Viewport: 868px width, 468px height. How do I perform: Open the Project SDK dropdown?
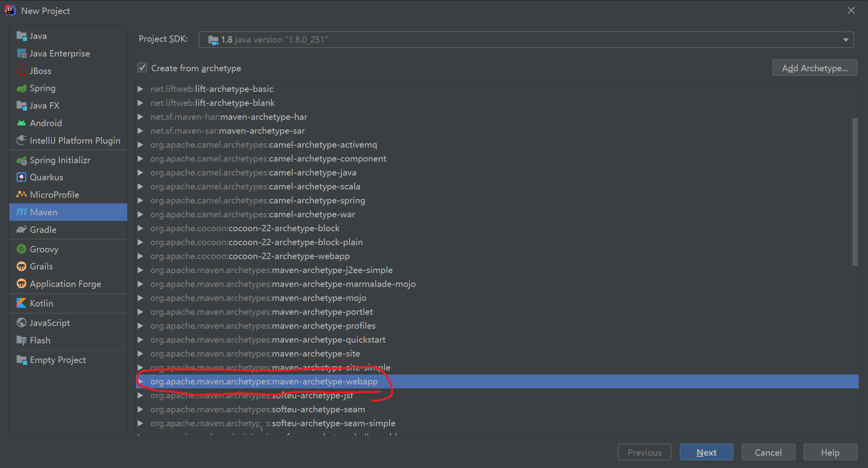(845, 40)
